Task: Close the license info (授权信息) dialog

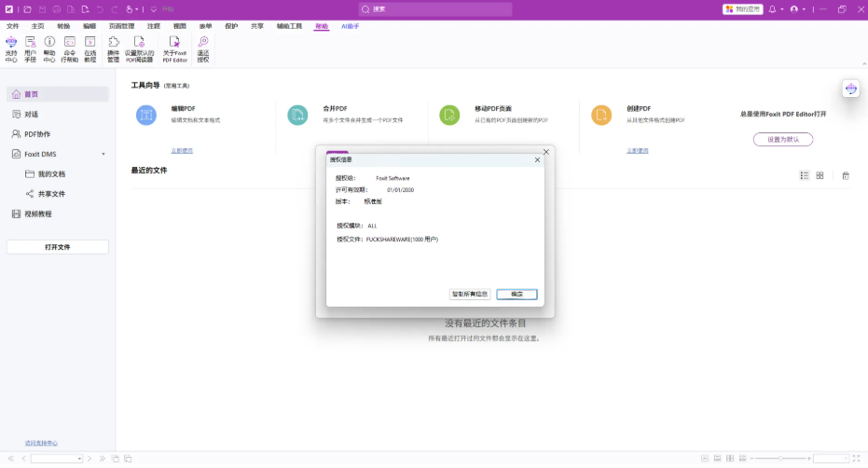Action: point(537,159)
